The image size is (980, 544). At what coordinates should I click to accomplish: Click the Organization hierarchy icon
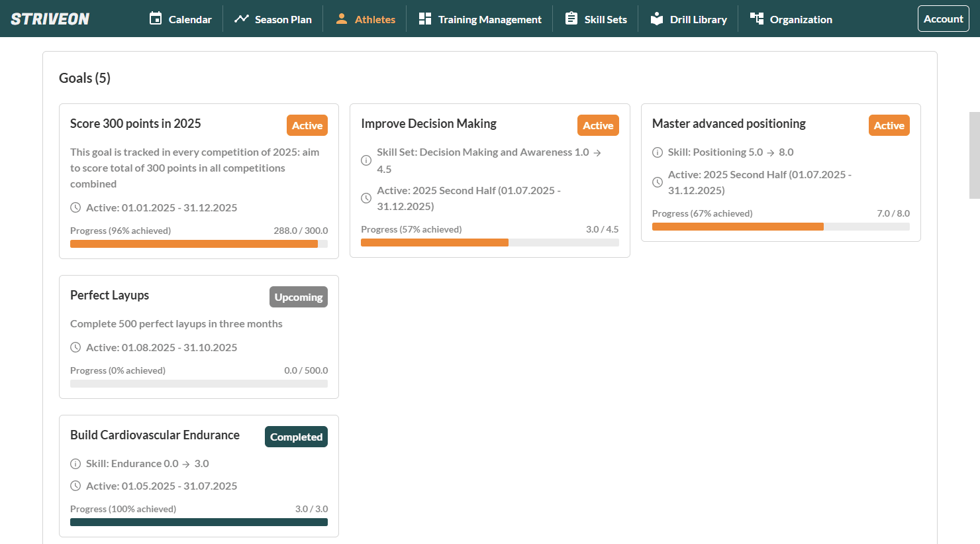click(757, 19)
